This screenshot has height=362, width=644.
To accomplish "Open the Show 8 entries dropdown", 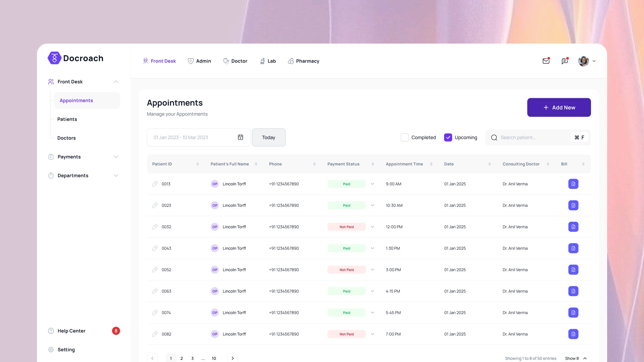I will pyautogui.click(x=576, y=358).
